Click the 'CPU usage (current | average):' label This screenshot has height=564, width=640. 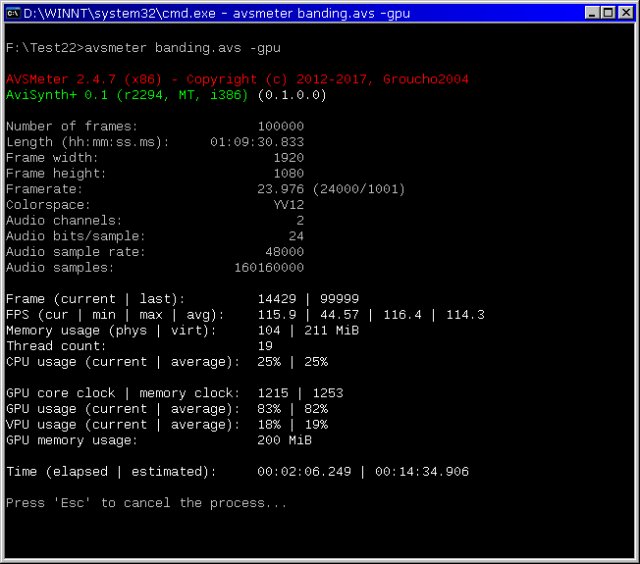click(x=123, y=362)
